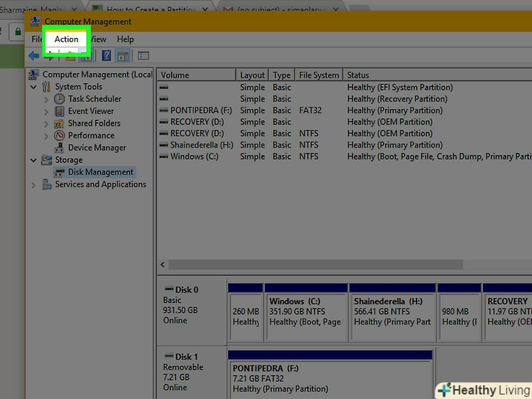Click the File System column header
Image resolution: width=532 pixels, height=399 pixels.
[x=319, y=75]
